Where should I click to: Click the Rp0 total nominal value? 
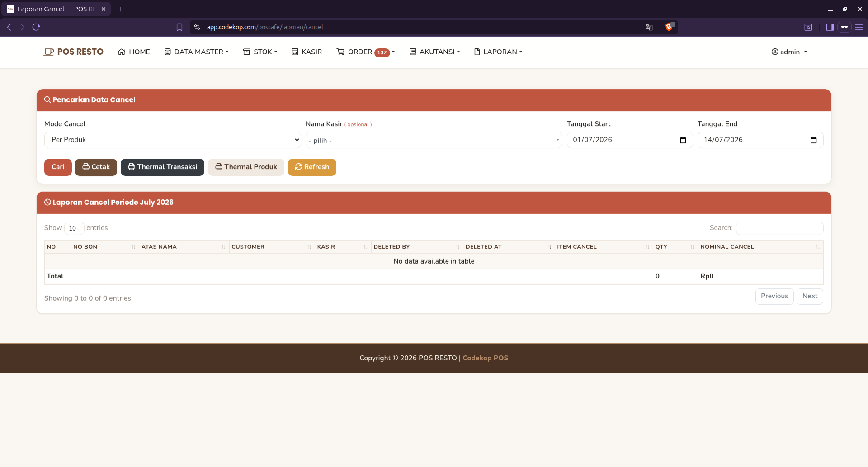pyautogui.click(x=707, y=276)
